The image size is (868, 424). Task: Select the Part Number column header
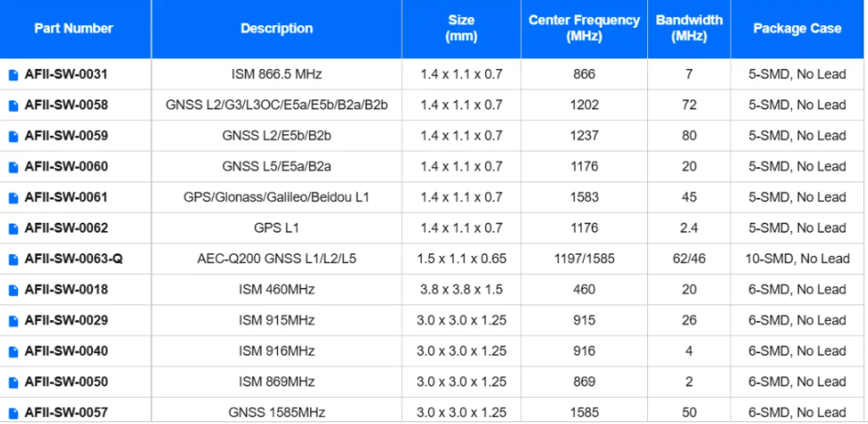pyautogui.click(x=73, y=29)
